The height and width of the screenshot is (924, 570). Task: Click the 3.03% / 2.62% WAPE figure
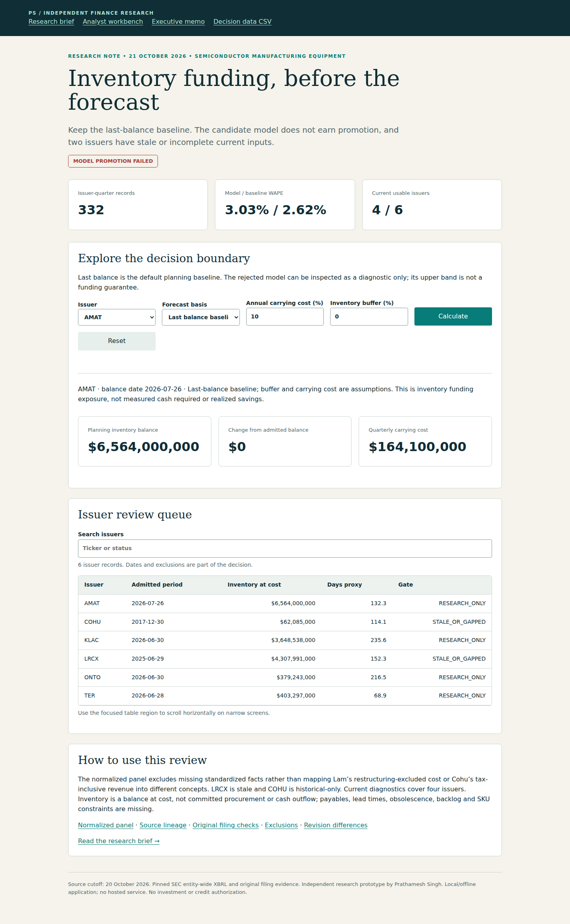(x=275, y=210)
